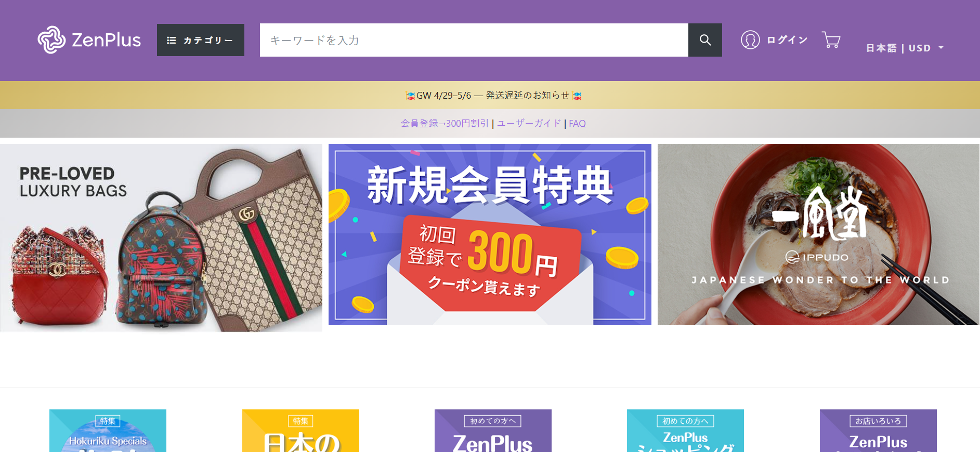Open the お店いろいろ ZenPlus tile

878,431
